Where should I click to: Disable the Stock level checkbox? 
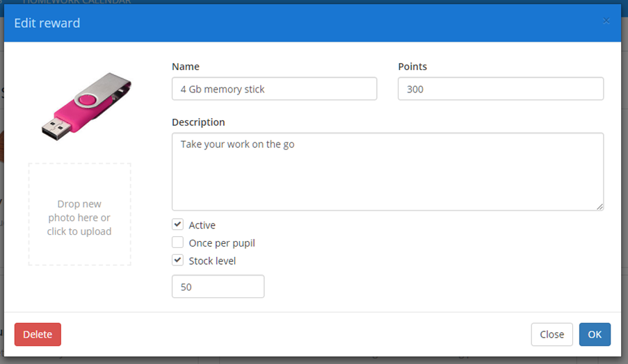coord(177,261)
